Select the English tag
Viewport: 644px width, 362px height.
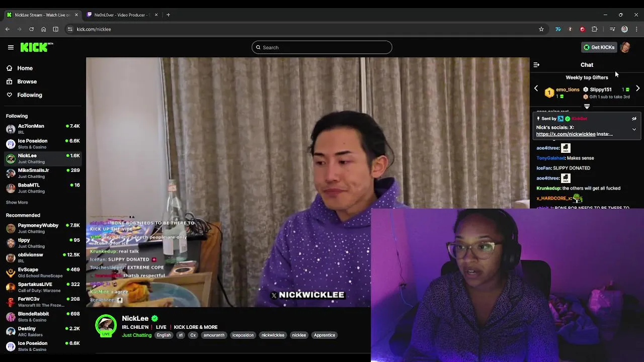(164, 335)
